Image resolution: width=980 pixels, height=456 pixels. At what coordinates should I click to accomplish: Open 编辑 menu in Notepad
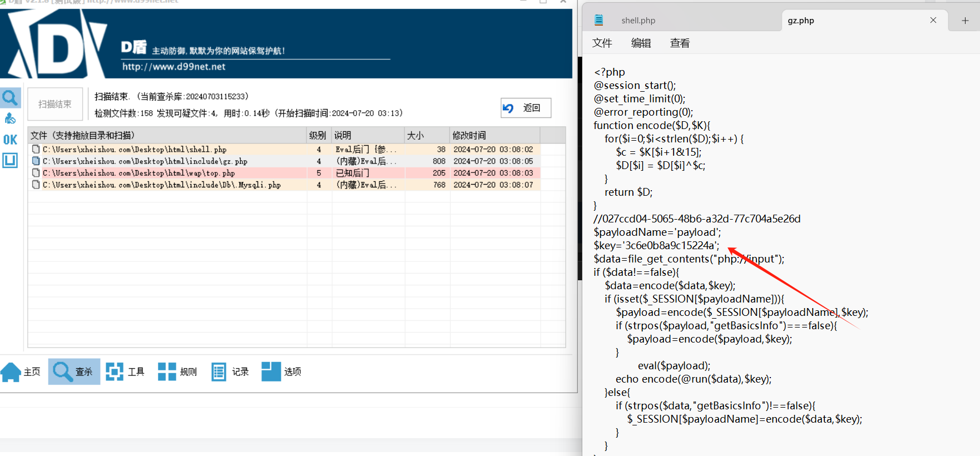point(641,43)
